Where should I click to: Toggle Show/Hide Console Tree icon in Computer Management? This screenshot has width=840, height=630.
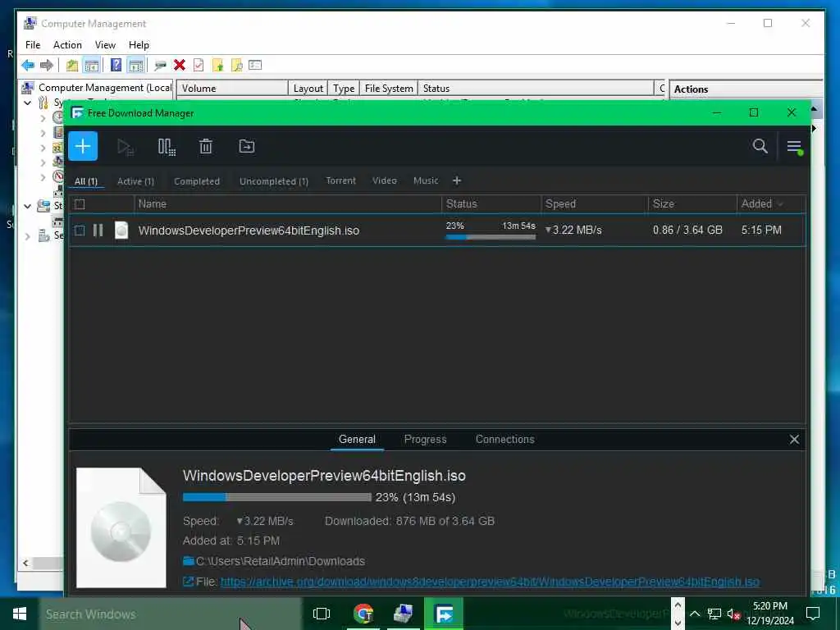pos(92,66)
